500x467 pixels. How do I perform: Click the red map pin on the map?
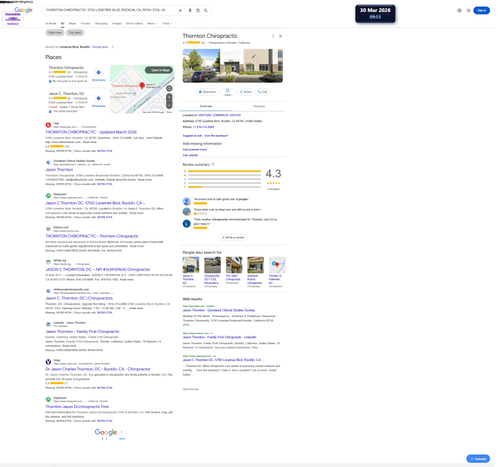point(142,85)
